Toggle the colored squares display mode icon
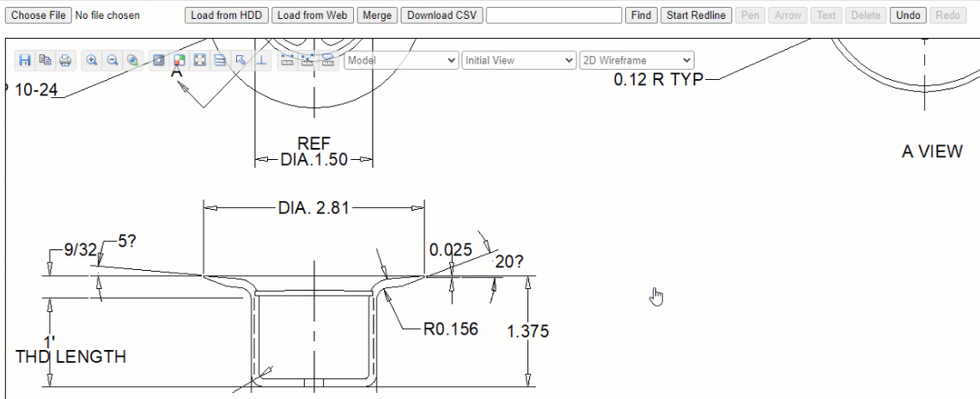This screenshot has height=399, width=980. click(x=180, y=60)
